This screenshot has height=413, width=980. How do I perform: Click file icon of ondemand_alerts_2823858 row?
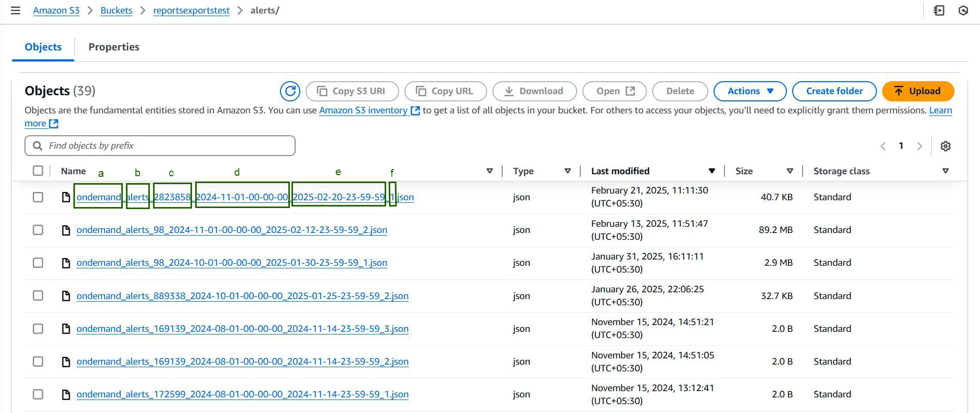tap(66, 197)
